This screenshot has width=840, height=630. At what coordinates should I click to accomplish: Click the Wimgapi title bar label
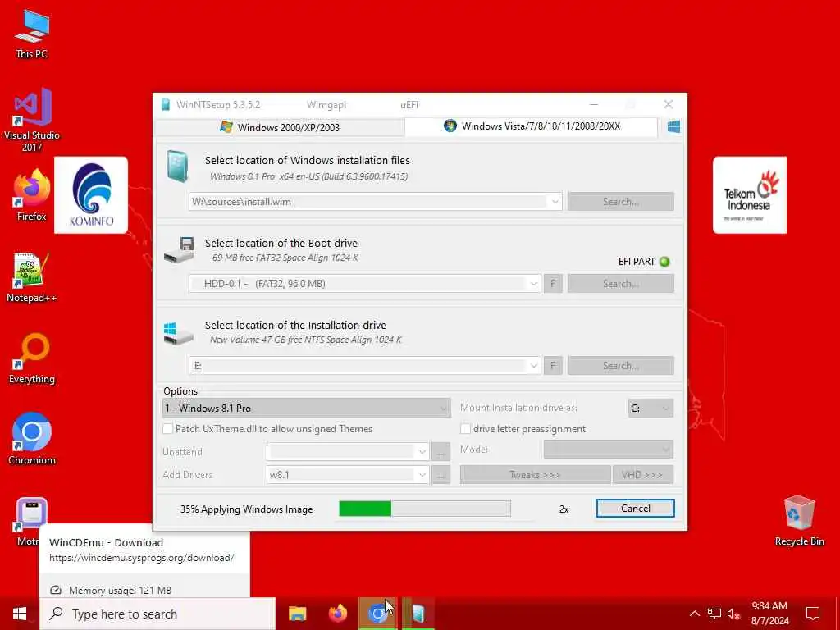click(326, 105)
